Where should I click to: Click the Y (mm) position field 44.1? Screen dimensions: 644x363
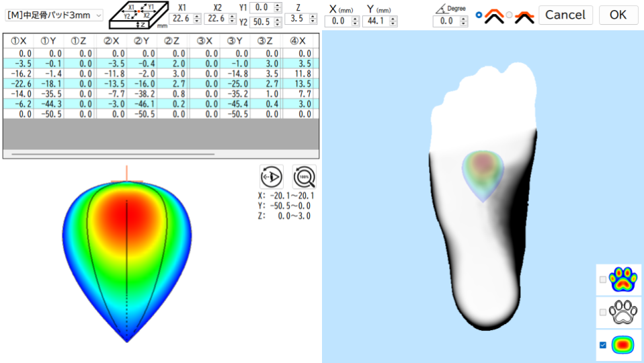coord(376,21)
